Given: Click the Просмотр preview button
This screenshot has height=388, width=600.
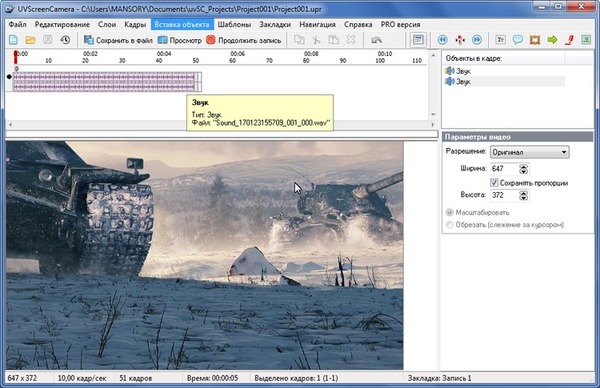Looking at the screenshot, I should click(x=180, y=40).
